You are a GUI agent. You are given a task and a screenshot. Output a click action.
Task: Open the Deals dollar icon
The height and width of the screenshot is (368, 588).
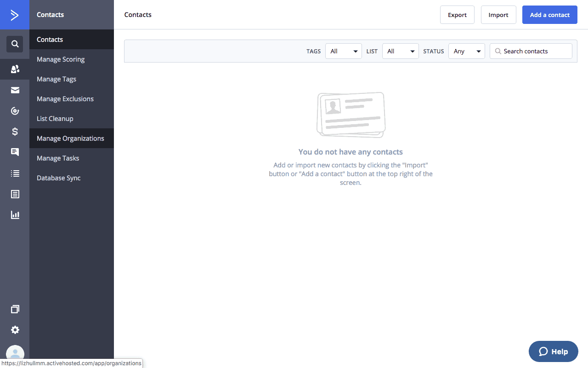(15, 132)
